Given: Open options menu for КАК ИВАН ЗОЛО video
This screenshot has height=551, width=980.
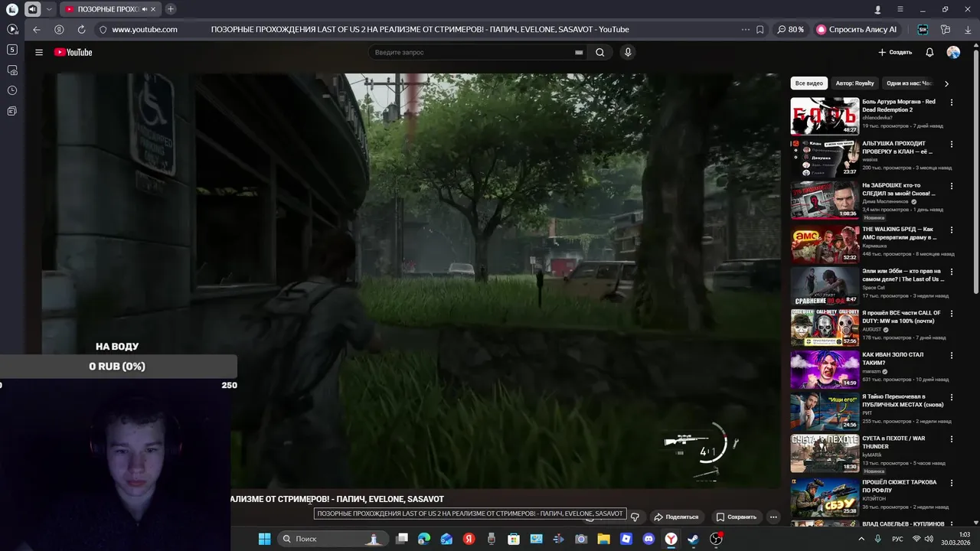Looking at the screenshot, I should point(952,356).
